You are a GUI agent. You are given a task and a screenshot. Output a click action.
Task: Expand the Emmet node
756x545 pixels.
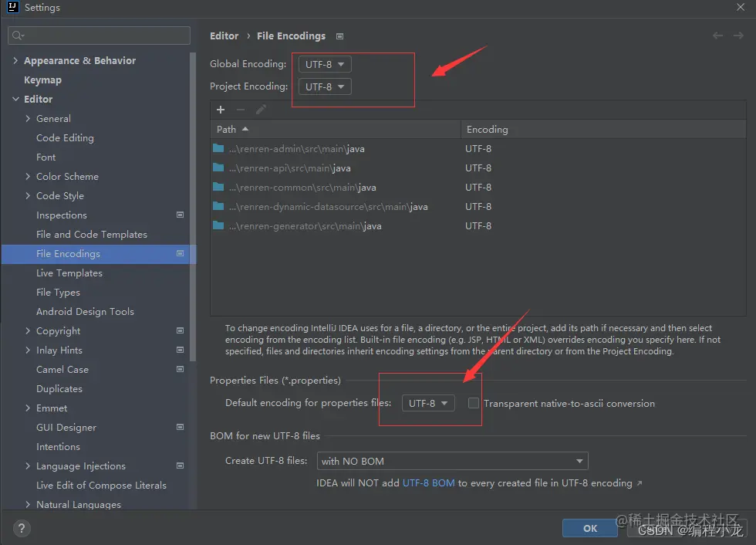click(x=28, y=408)
